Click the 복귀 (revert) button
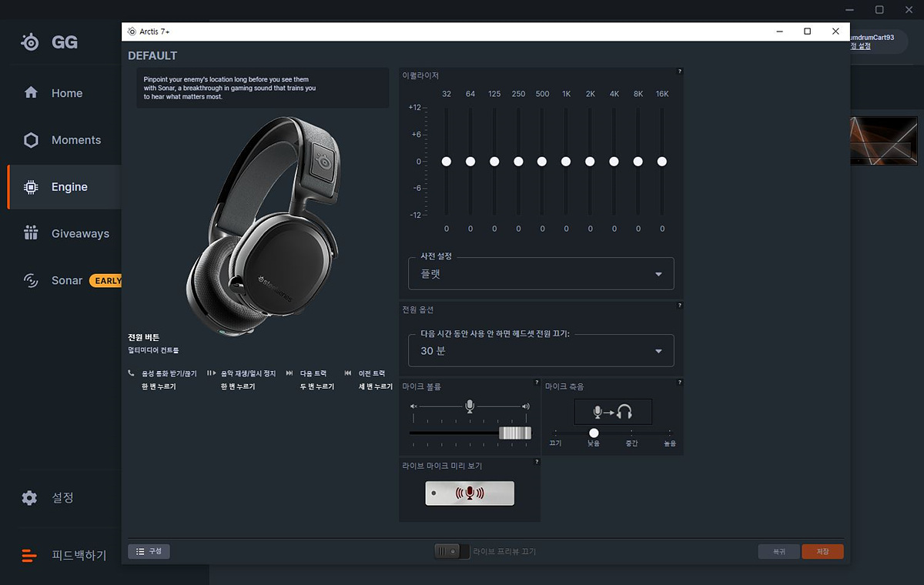Image resolution: width=924 pixels, height=585 pixels. [779, 551]
